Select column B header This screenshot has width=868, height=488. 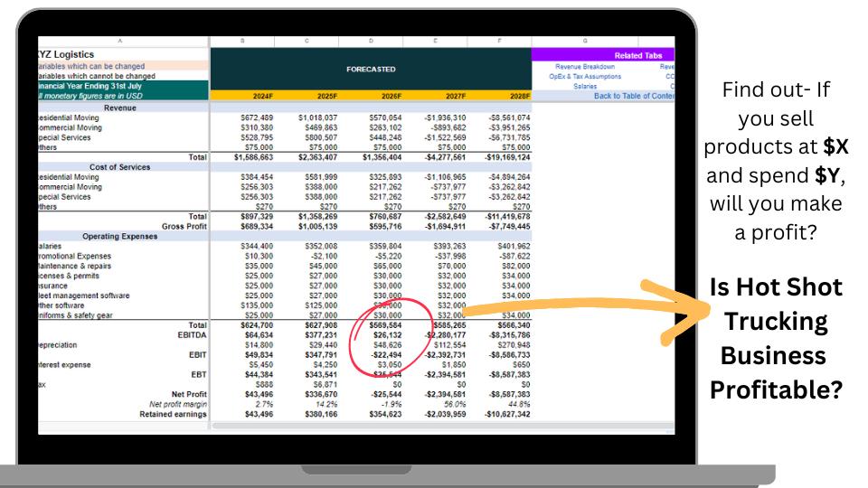point(242,41)
